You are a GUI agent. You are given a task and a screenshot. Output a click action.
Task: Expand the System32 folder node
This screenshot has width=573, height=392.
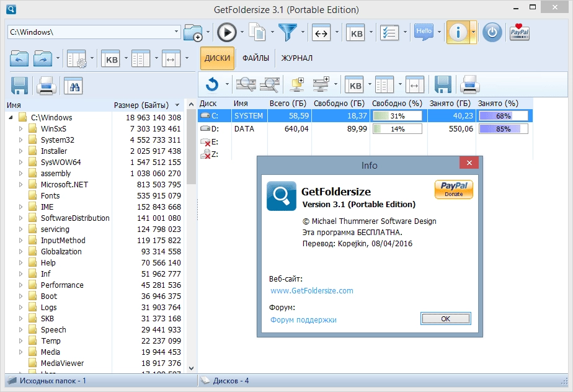(x=20, y=140)
